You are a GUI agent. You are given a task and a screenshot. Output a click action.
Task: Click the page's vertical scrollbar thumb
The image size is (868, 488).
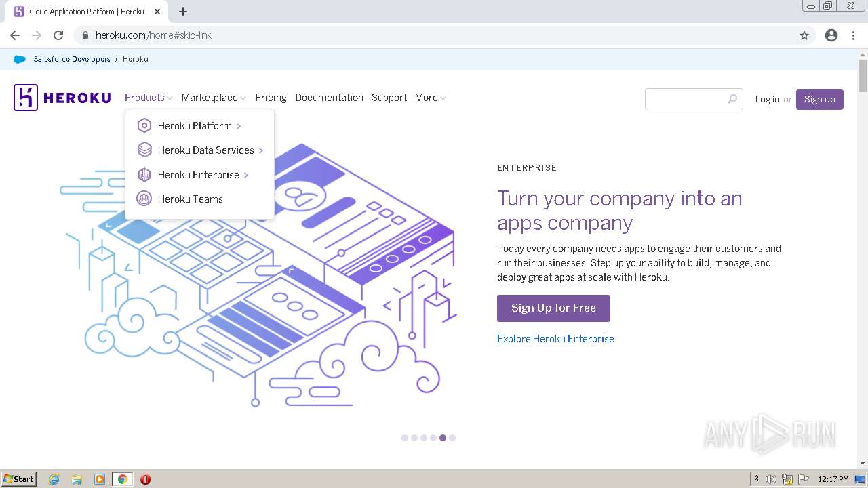[862, 76]
